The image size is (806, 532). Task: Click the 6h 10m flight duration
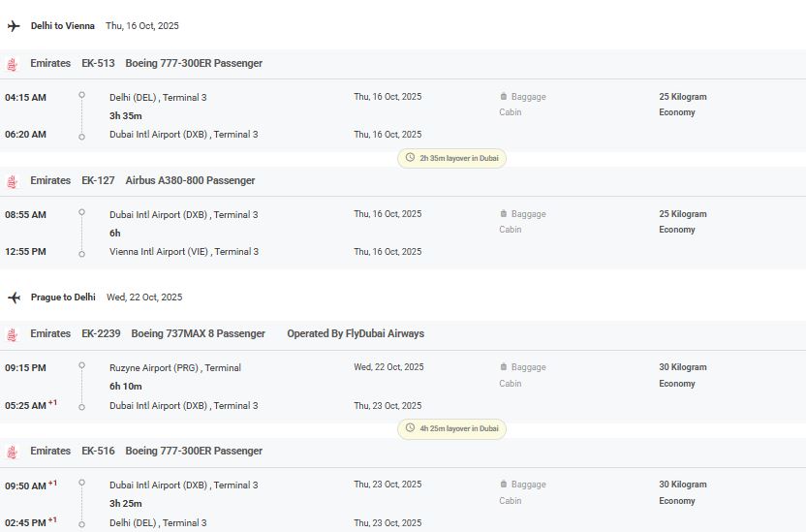[125, 386]
